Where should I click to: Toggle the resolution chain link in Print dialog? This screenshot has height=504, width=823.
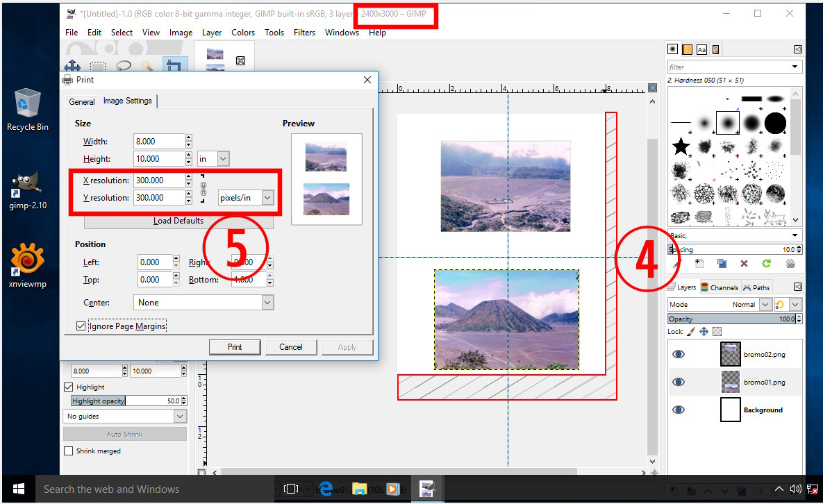(203, 189)
